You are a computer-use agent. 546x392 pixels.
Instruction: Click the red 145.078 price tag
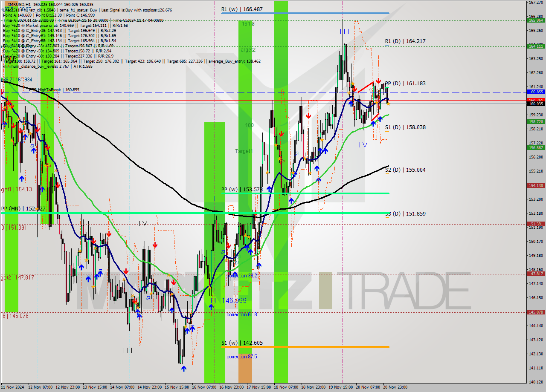[x=535, y=312]
